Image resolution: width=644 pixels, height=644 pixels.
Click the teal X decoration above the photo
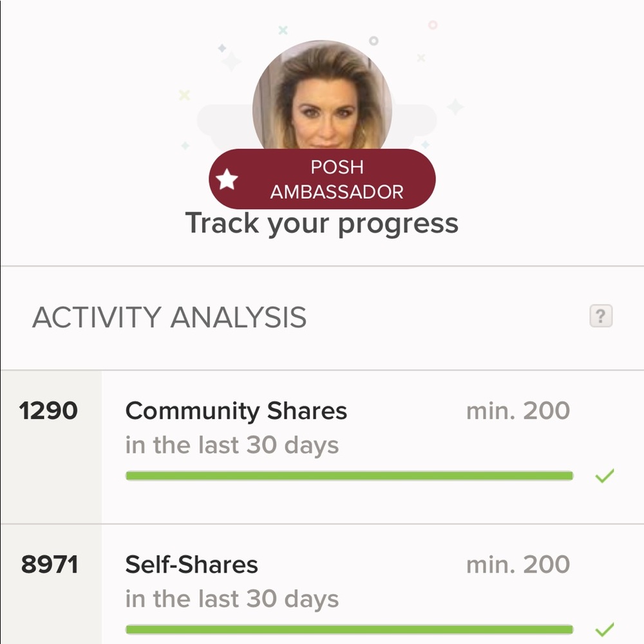(282, 30)
